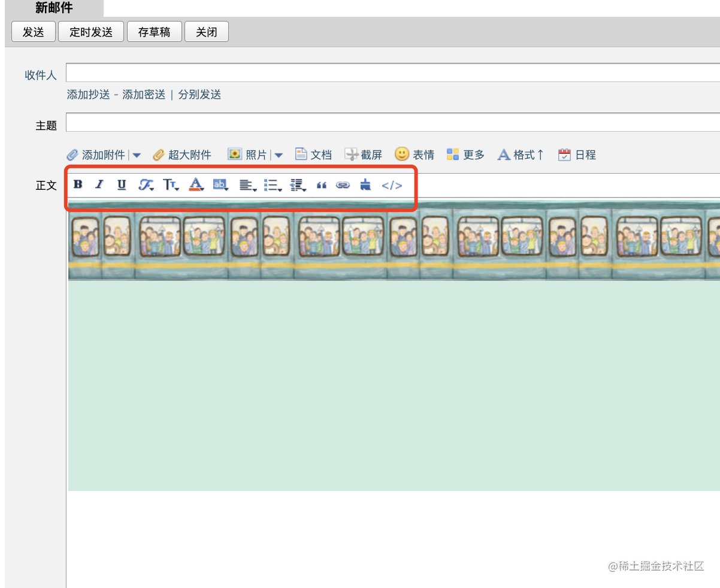This screenshot has width=720, height=588.
Task: Open the text color picker
Action: tap(196, 185)
